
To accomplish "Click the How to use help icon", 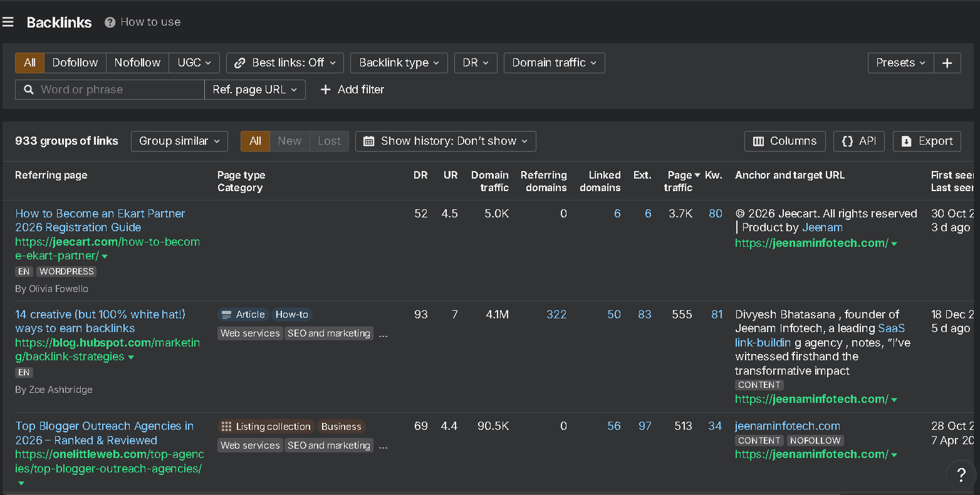I will click(110, 22).
